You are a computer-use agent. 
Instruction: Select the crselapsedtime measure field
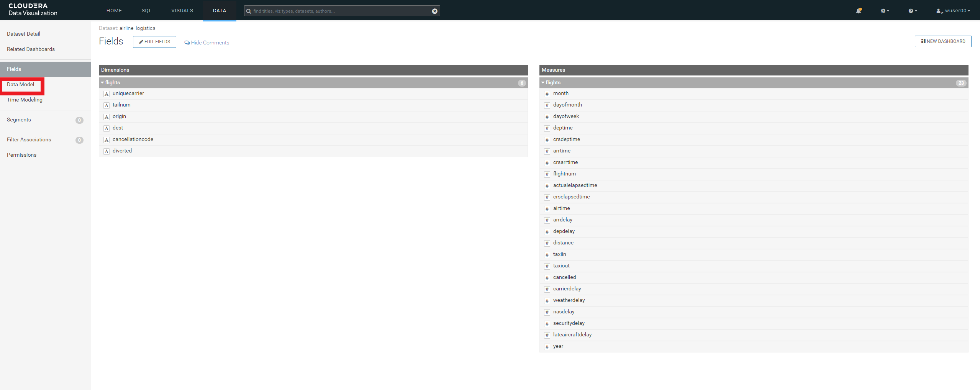click(x=754, y=197)
